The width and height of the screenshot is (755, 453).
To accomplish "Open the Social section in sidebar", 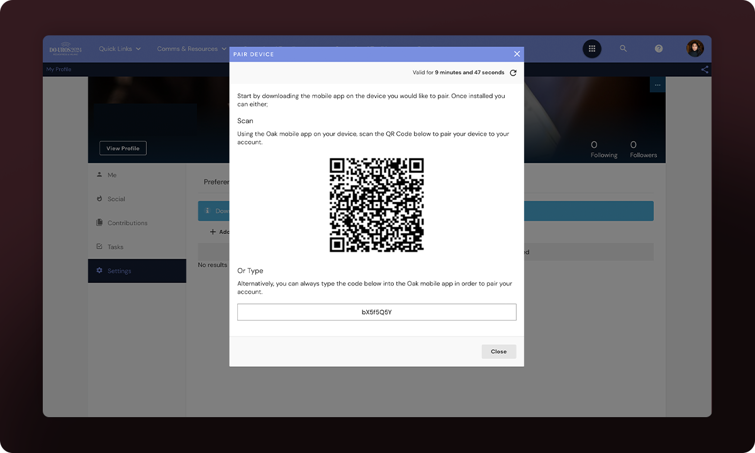I will [x=116, y=199].
